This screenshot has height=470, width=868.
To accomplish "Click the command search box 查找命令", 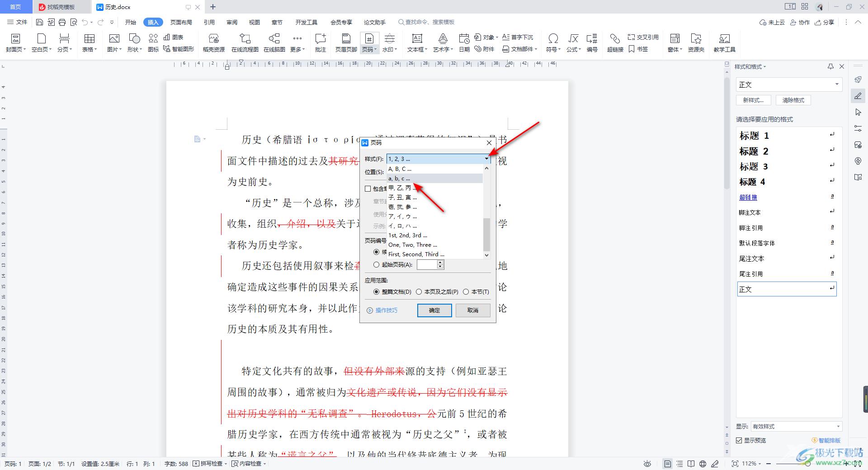I will coord(427,22).
